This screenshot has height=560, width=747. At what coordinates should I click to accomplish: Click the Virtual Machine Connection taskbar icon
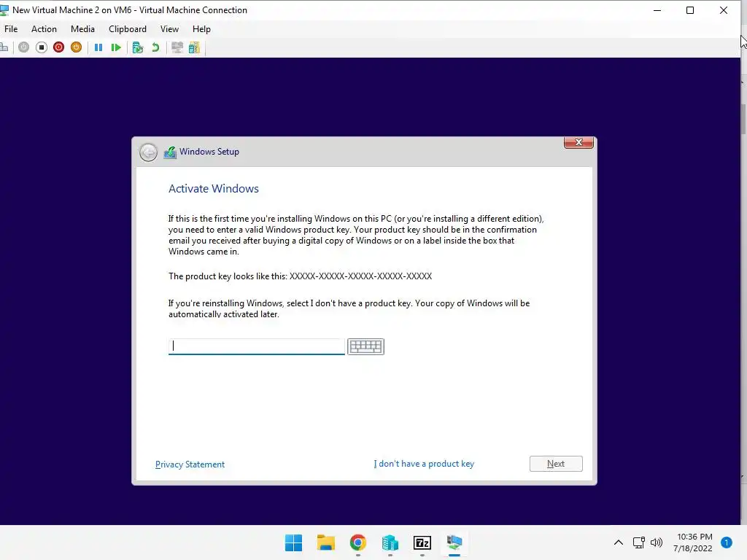(454, 542)
